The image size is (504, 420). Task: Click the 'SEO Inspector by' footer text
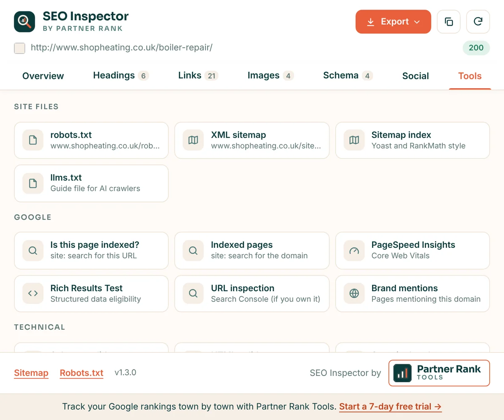345,373
